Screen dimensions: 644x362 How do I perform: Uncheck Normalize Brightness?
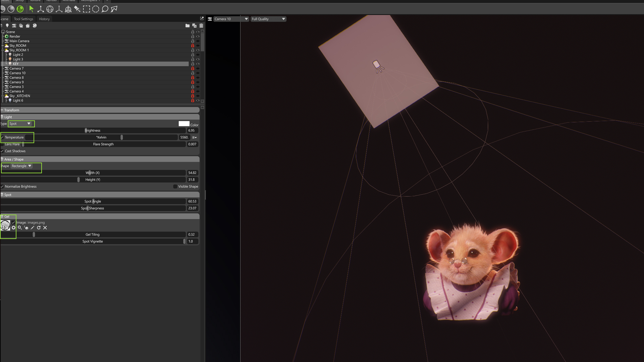pyautogui.click(x=2, y=187)
